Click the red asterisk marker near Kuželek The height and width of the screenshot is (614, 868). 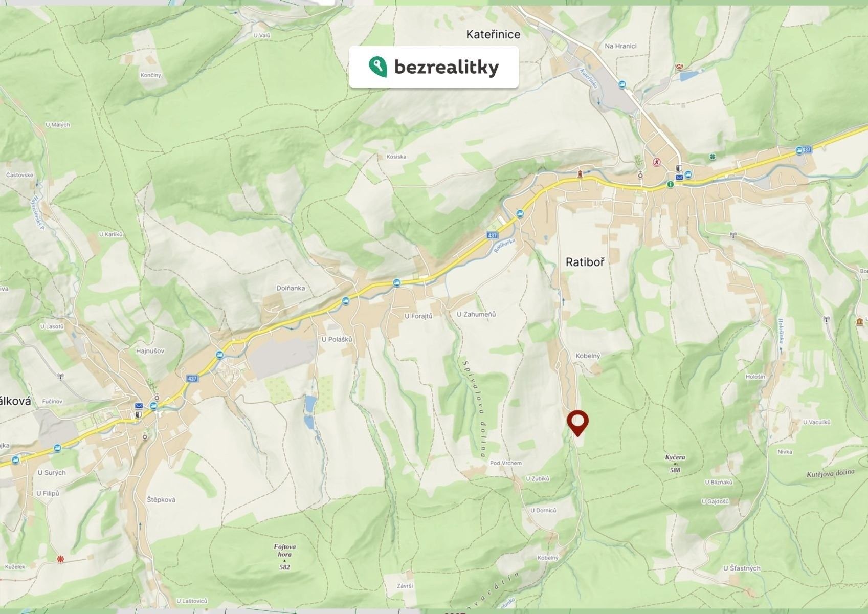tap(61, 559)
